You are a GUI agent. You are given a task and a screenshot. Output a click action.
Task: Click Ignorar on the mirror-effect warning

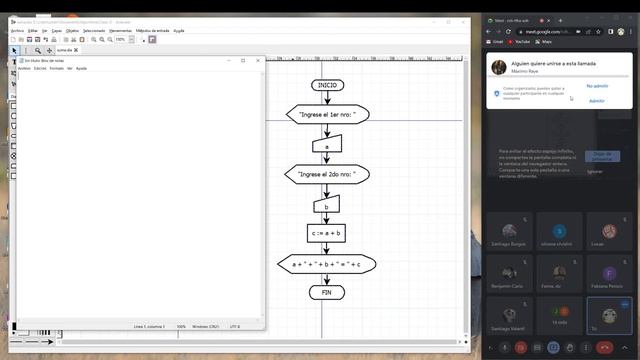(594, 172)
